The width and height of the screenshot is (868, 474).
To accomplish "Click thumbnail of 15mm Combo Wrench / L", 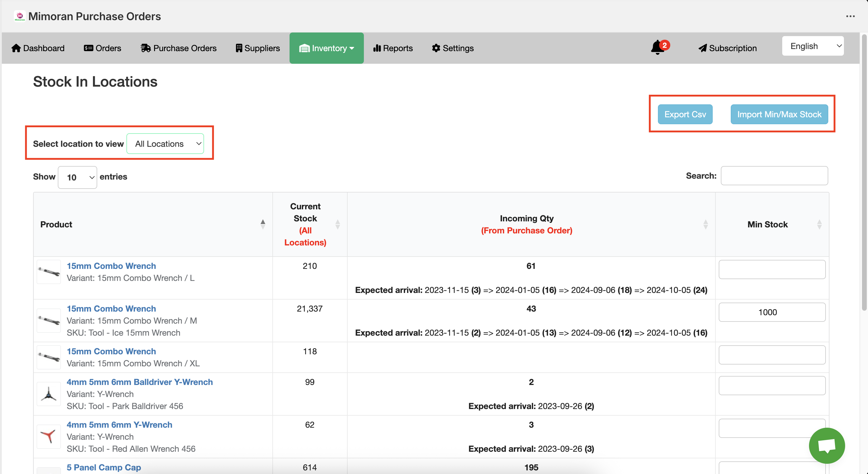I will tap(48, 272).
